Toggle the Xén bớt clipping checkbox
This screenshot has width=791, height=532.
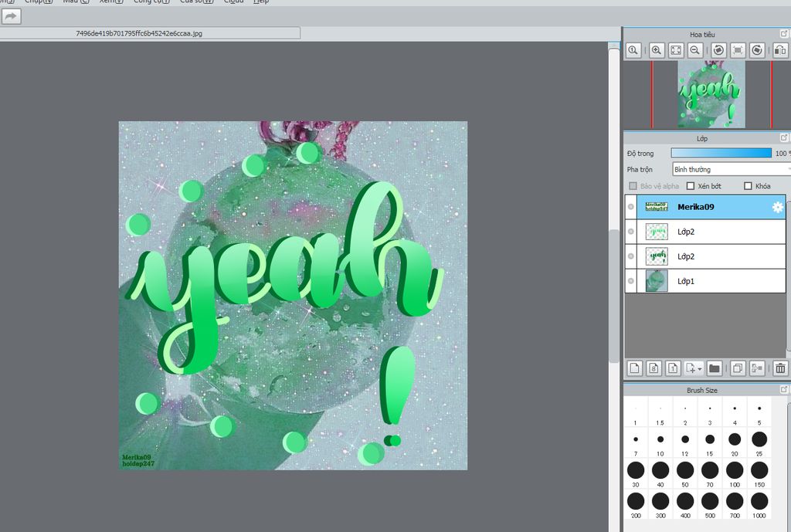click(x=691, y=186)
